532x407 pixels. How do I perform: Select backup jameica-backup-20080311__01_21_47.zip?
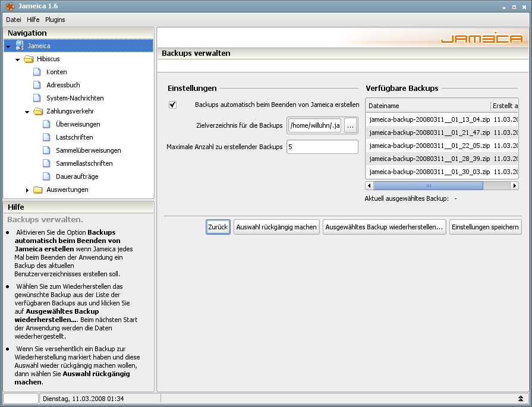point(442,132)
